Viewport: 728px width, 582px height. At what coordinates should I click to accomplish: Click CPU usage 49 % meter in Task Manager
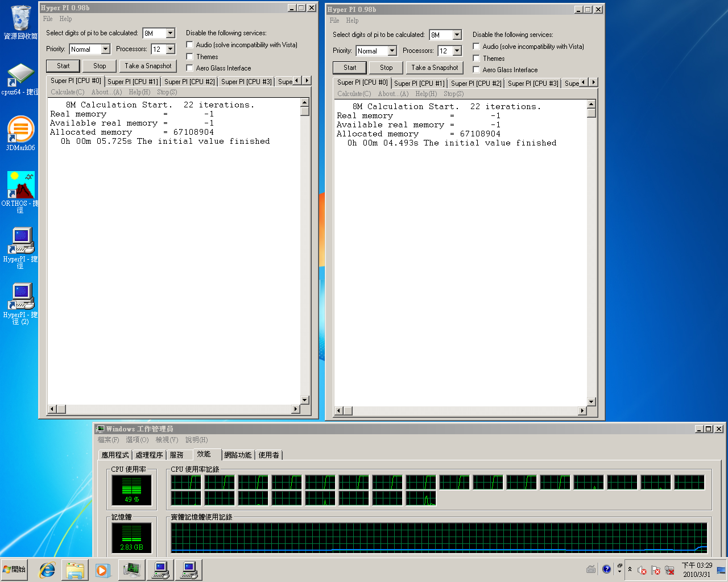click(132, 489)
